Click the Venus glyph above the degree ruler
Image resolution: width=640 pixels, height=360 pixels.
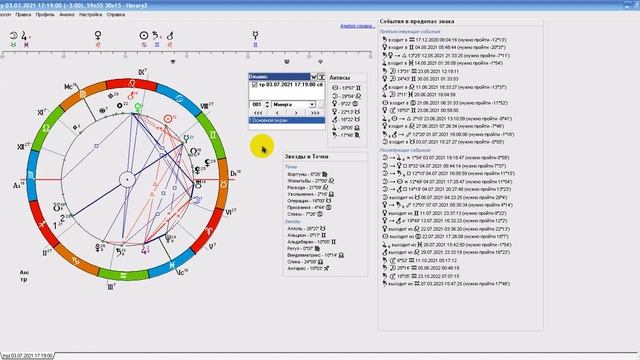pos(98,35)
